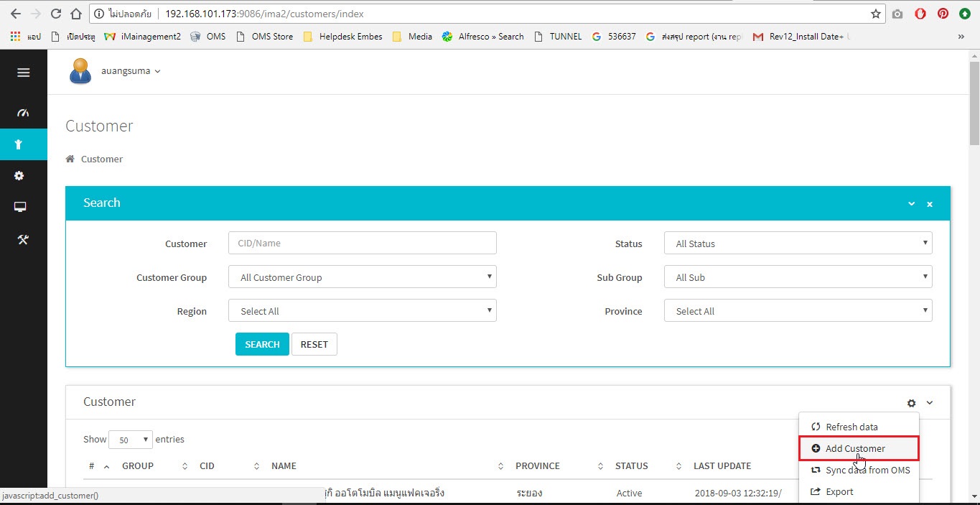Click the RESET button
This screenshot has width=980, height=505.
pos(314,344)
